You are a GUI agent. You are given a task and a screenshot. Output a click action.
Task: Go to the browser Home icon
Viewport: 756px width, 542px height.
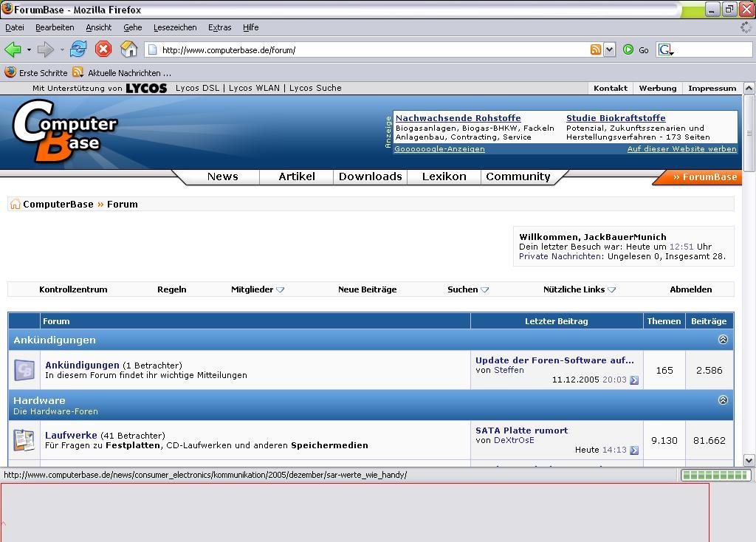pyautogui.click(x=128, y=49)
